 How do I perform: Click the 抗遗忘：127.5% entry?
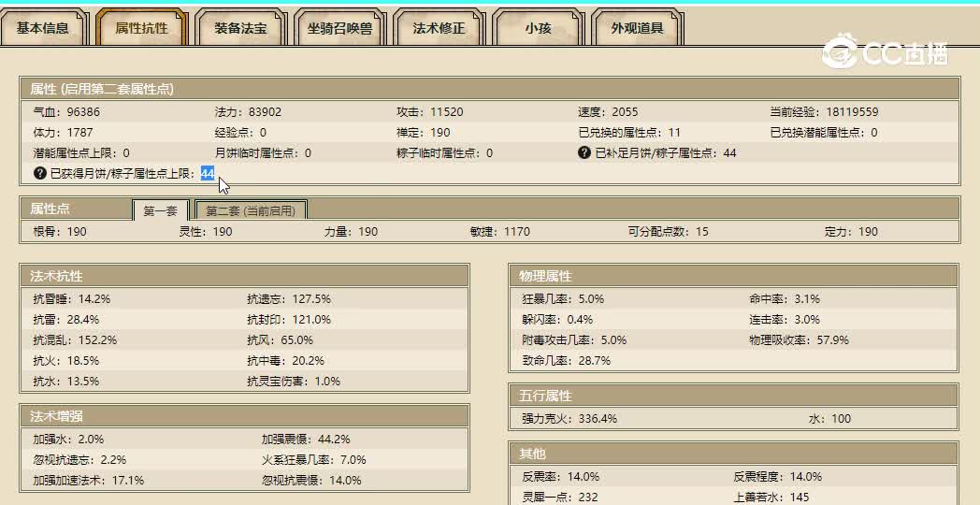(x=289, y=298)
